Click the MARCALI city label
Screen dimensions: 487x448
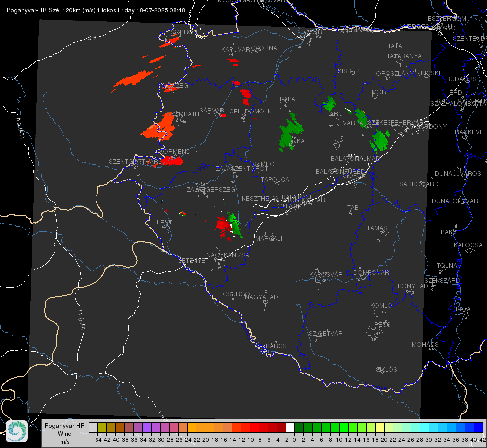pos(268,239)
